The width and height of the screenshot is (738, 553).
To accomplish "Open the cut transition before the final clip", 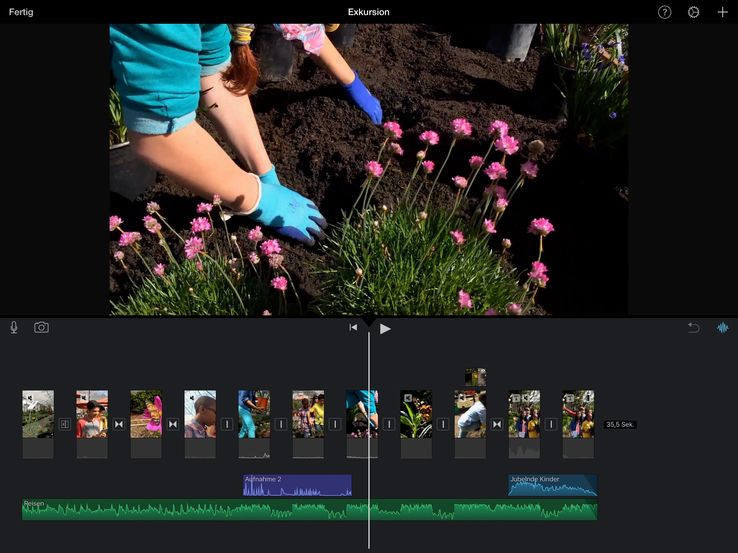I will [551, 425].
